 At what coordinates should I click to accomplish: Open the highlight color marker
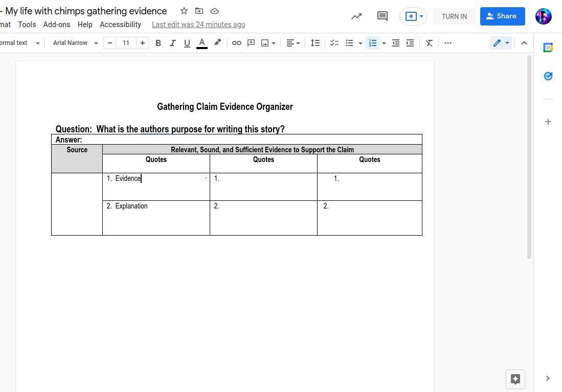click(217, 43)
